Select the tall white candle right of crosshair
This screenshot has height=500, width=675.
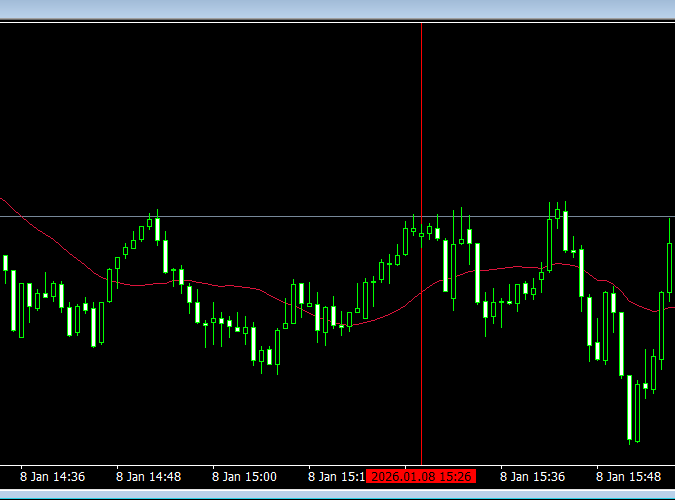tap(477, 272)
